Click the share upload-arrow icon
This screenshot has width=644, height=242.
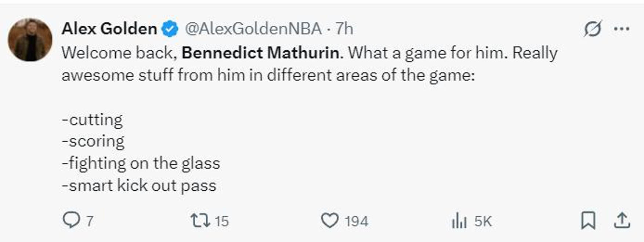pyautogui.click(x=622, y=221)
